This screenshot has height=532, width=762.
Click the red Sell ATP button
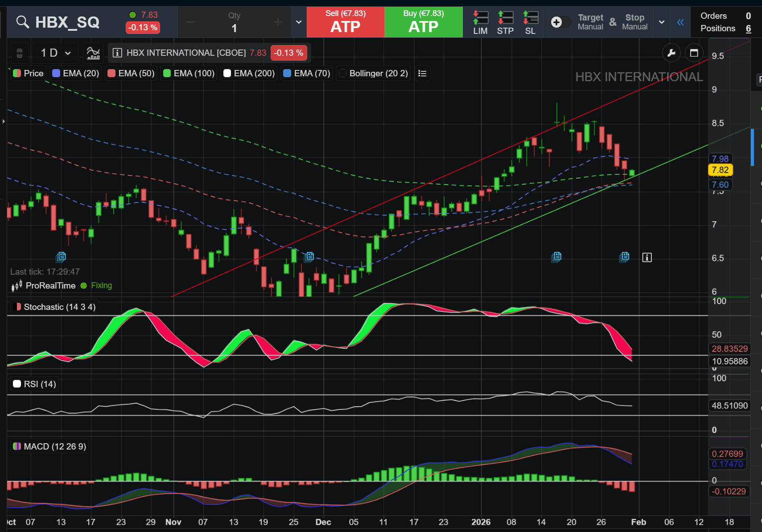(346, 22)
